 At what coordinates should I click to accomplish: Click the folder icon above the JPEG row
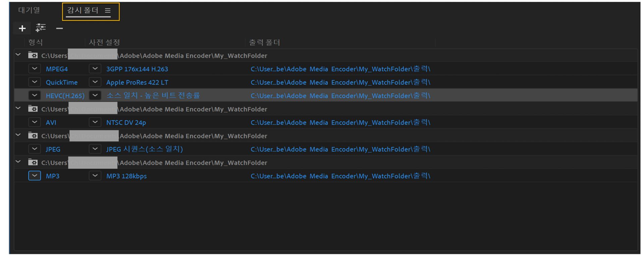tap(33, 136)
